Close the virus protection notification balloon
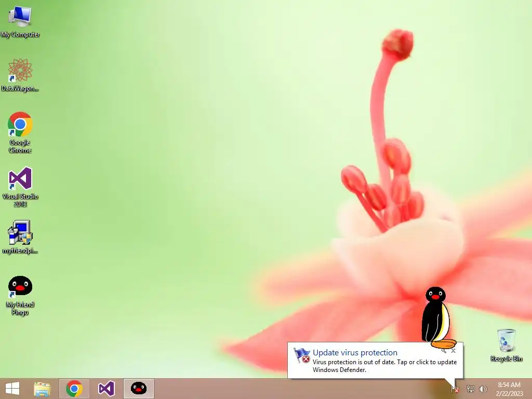This screenshot has width=532, height=399. pos(453,351)
